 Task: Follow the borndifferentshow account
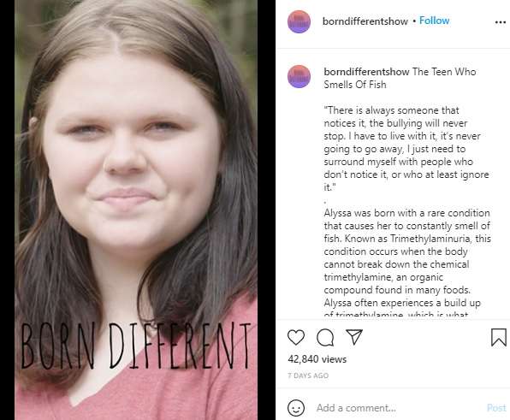pyautogui.click(x=434, y=21)
